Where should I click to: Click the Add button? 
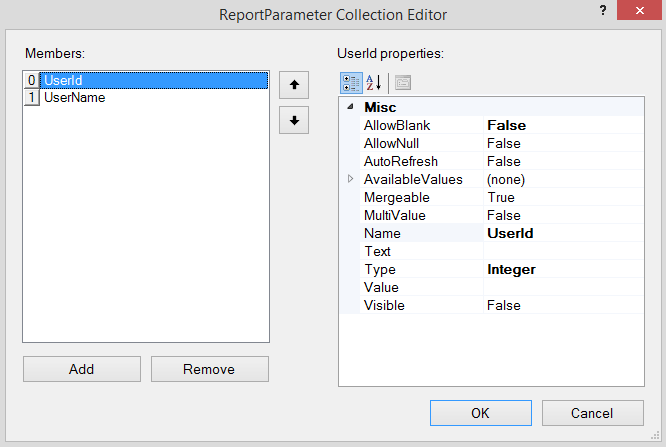pos(82,369)
